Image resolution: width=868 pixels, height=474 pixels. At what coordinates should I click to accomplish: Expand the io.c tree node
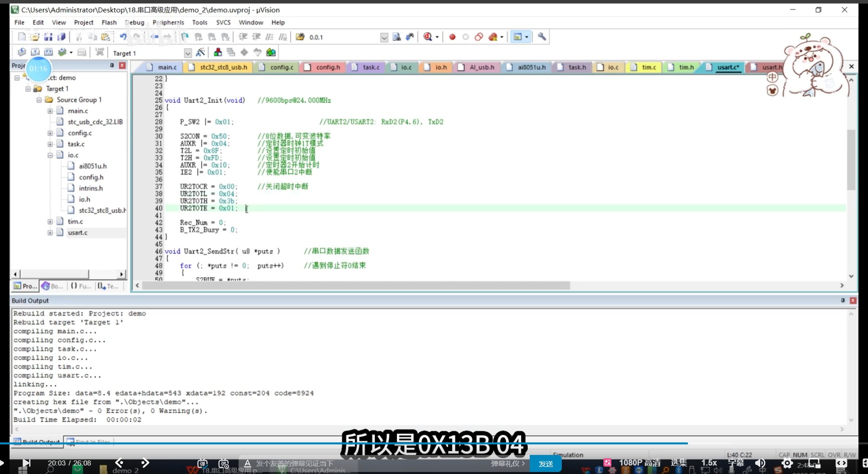(50, 154)
